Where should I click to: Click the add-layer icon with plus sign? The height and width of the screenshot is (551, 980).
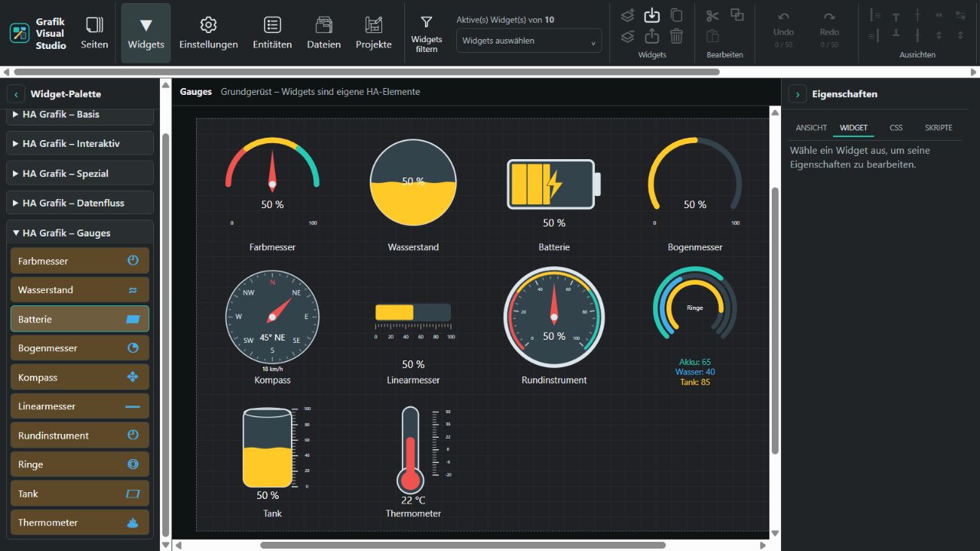[x=628, y=15]
